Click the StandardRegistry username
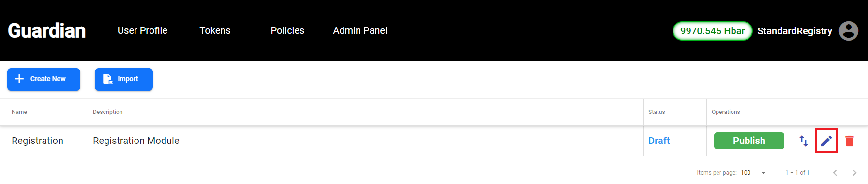 coord(794,31)
